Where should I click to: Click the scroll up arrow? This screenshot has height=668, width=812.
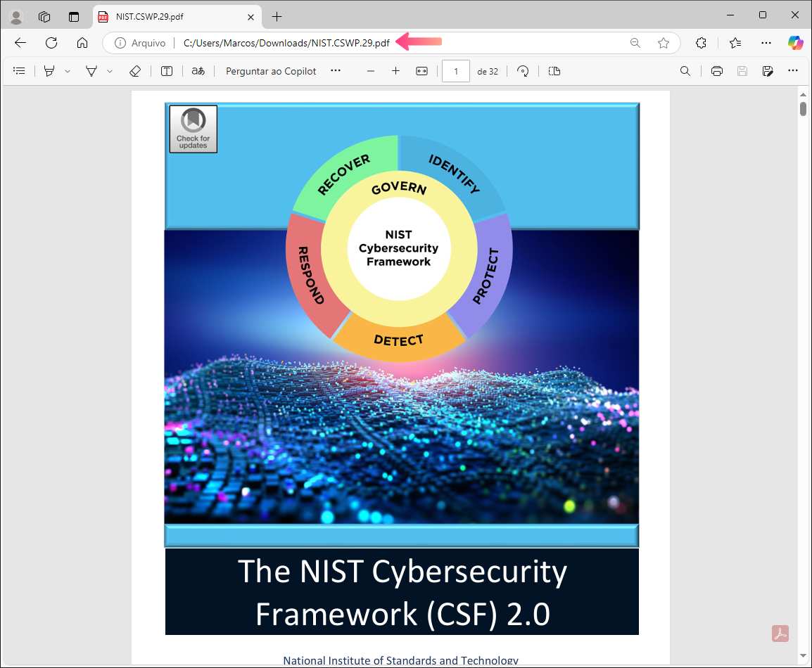[803, 95]
